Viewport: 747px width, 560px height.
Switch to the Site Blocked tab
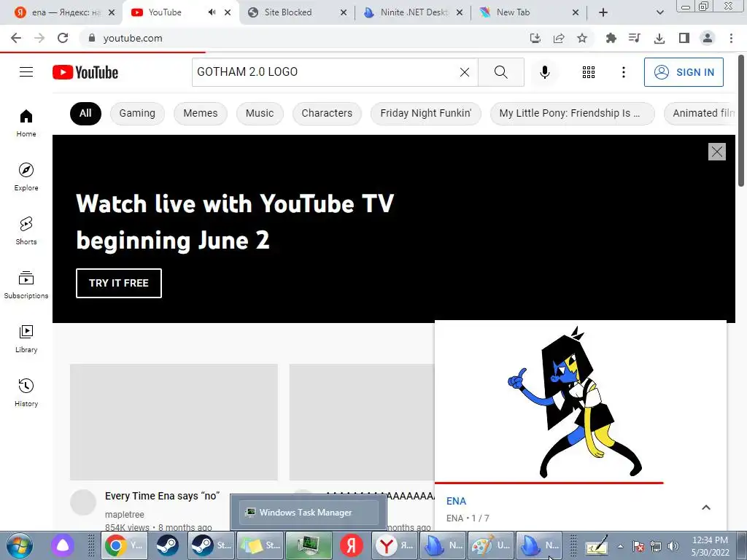click(298, 12)
